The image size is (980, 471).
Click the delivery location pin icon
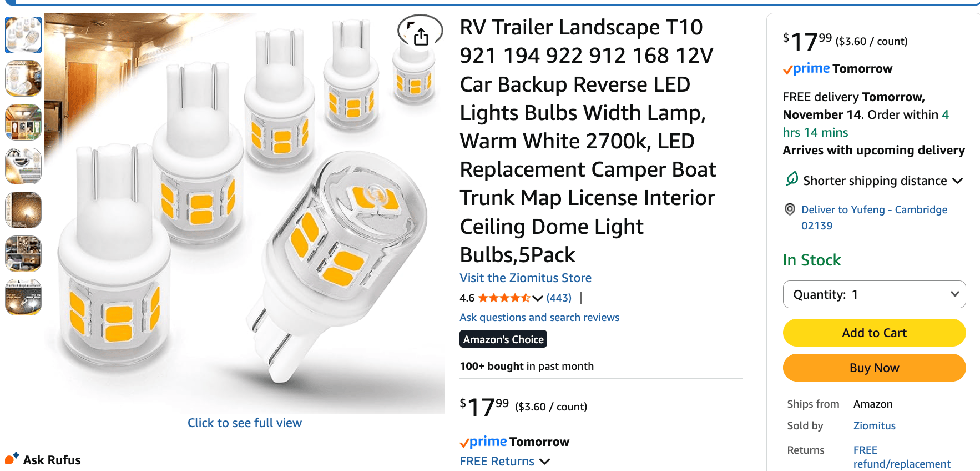pyautogui.click(x=790, y=209)
